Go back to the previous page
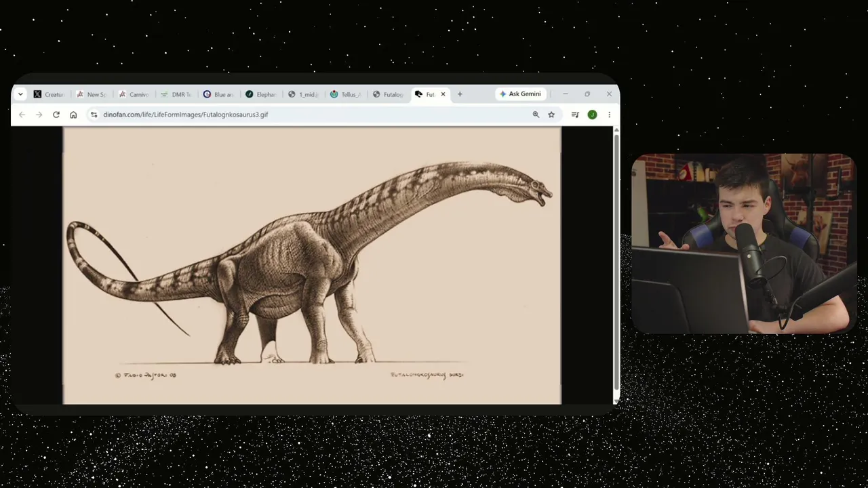 pos(22,115)
